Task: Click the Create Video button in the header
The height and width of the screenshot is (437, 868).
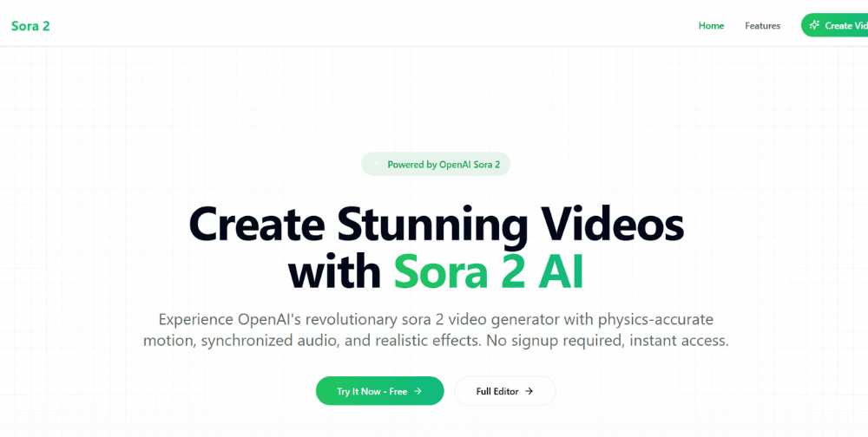Action: point(835,25)
